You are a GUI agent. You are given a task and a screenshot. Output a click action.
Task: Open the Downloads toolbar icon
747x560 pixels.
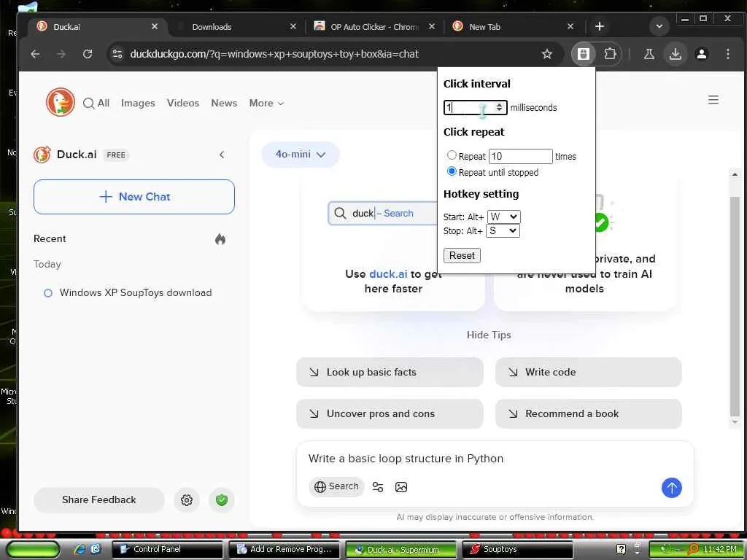coord(675,54)
